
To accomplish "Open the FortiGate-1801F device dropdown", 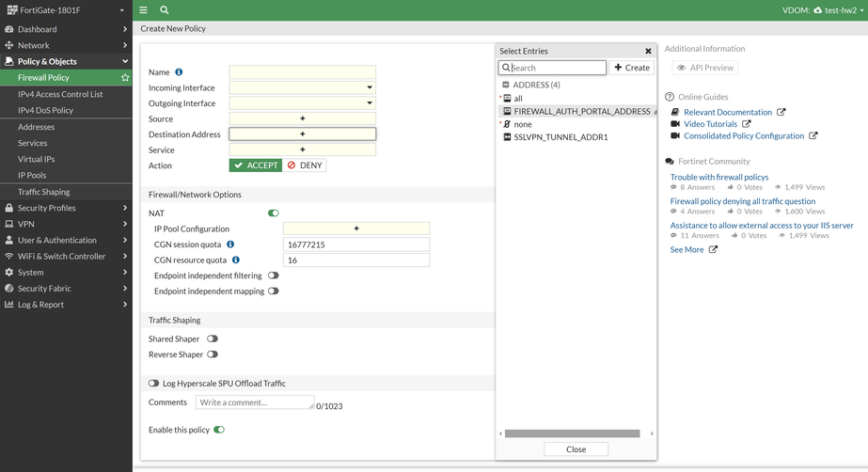I will pyautogui.click(x=122, y=10).
